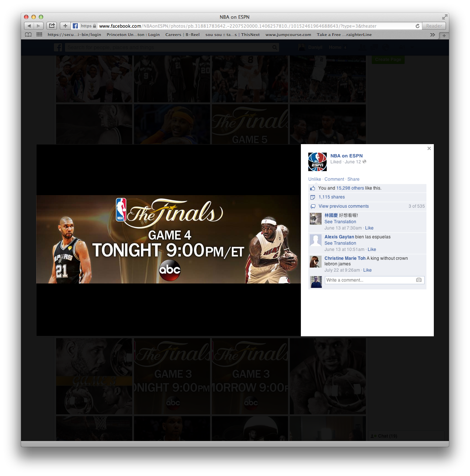Click the dimmed Home link in header

pos(335,47)
